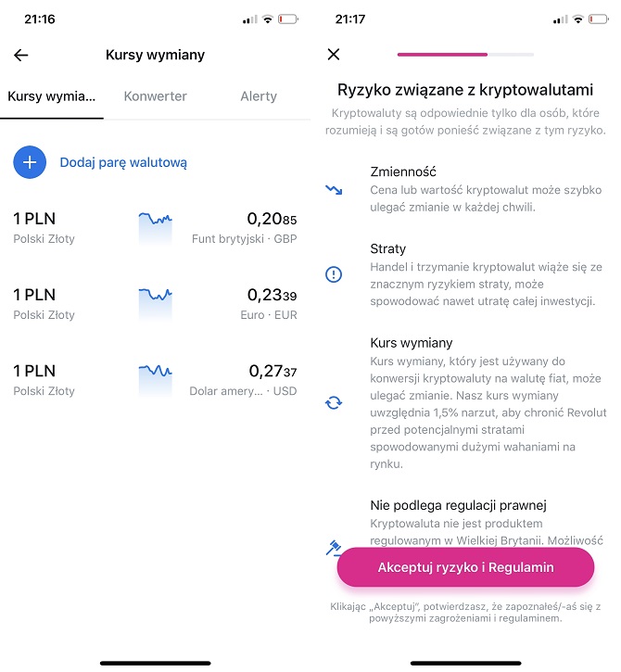Tap Akceptuj ryzyko i Regulamin button
The image size is (621, 672).
(465, 567)
